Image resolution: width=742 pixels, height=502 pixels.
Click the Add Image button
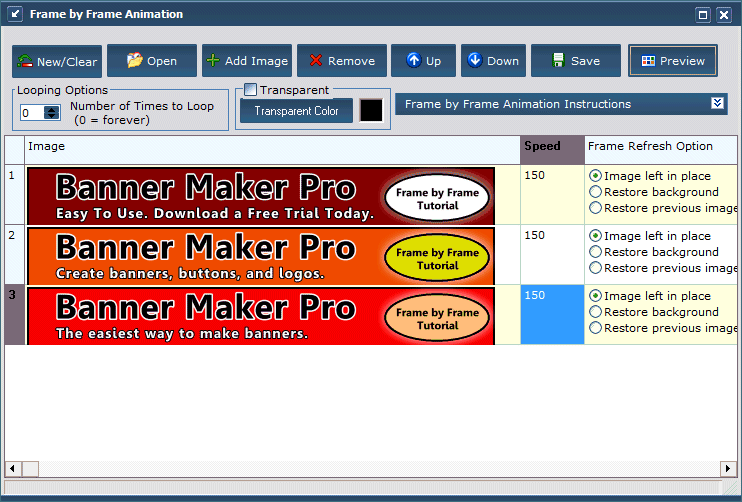[x=247, y=61]
